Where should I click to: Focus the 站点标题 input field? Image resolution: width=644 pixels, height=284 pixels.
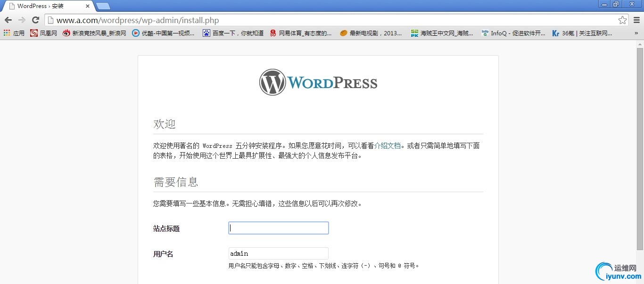pos(279,228)
